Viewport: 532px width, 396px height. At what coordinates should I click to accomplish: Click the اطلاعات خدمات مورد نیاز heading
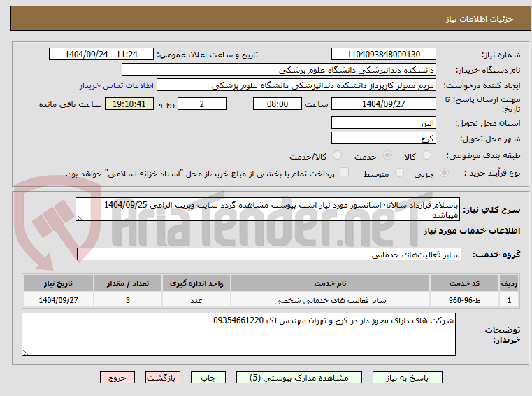(472, 231)
